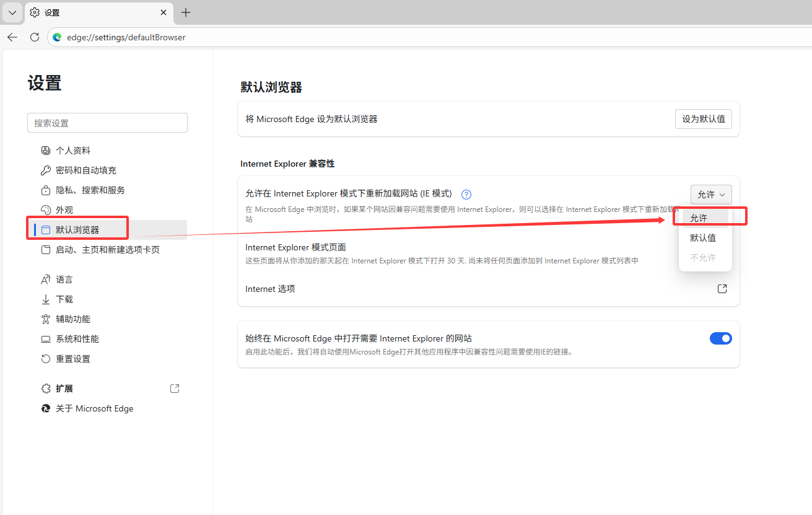Open new tab with plus button
Screen dimensions: 812x515
click(186, 12)
